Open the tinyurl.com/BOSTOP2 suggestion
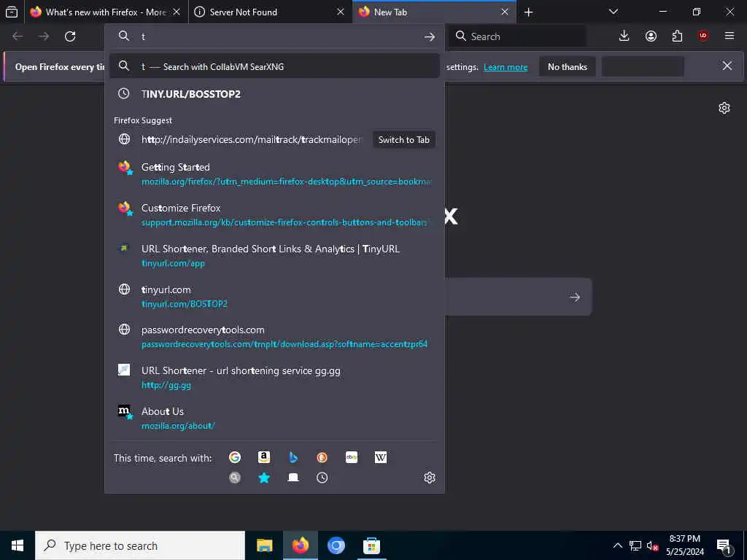This screenshot has width=747, height=560. (274, 296)
